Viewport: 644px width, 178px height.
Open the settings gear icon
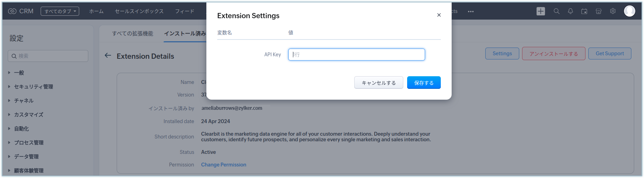(613, 11)
